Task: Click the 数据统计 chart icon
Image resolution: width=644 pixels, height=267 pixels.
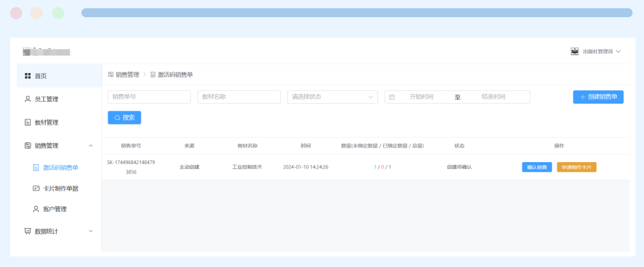Action: pos(27,231)
